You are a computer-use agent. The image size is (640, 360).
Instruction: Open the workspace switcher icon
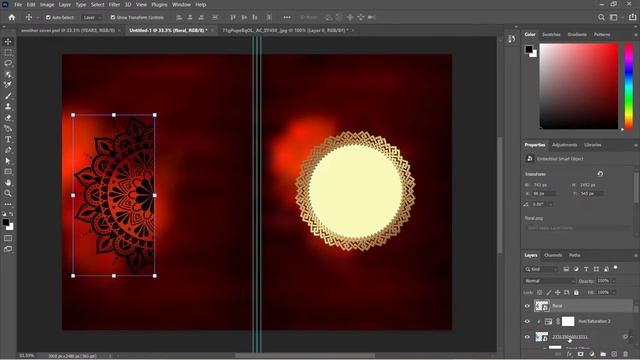613,17
